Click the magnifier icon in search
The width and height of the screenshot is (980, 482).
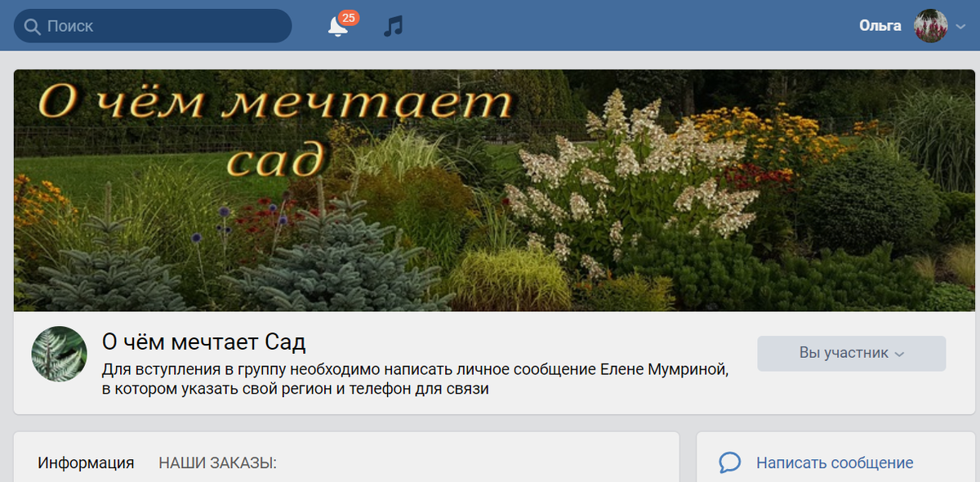[33, 26]
